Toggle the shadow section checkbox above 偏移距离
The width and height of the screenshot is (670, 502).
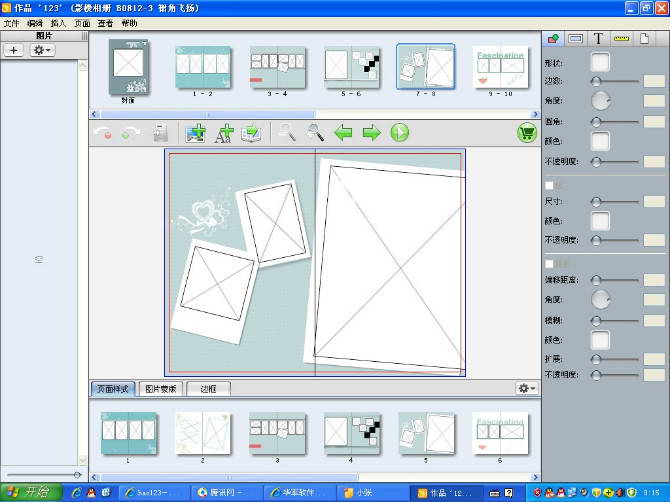pos(550,264)
